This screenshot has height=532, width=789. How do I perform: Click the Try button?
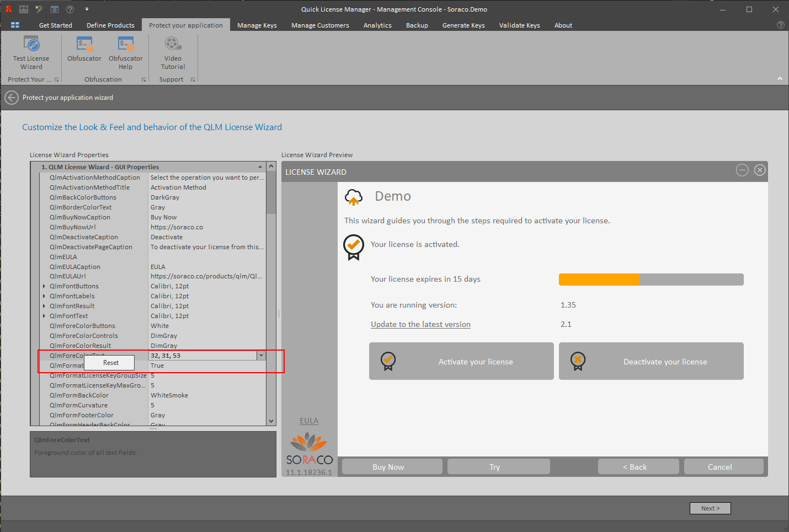pos(498,466)
